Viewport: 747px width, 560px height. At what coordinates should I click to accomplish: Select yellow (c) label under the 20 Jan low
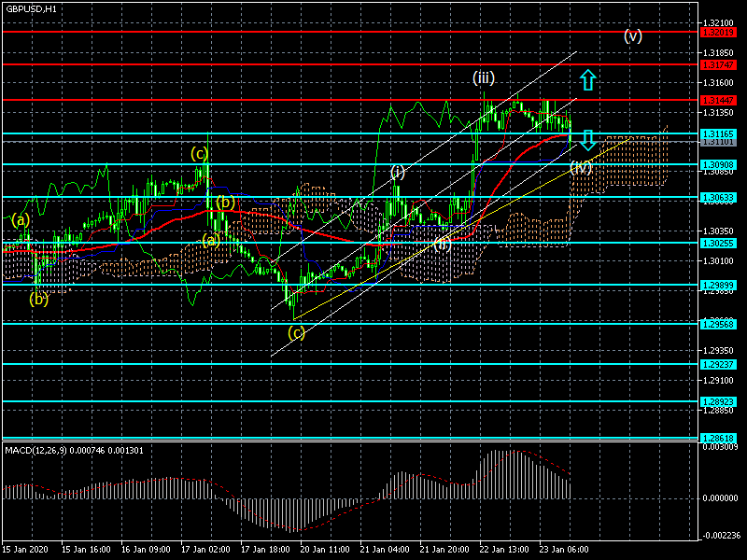pos(296,332)
